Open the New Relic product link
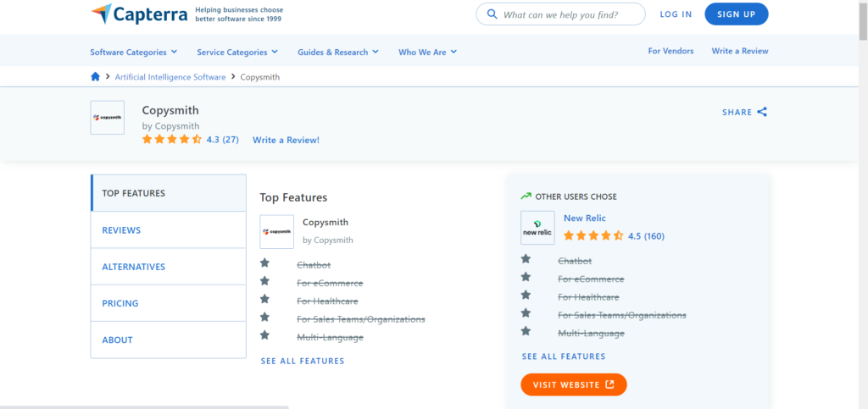The image size is (868, 409). point(585,218)
